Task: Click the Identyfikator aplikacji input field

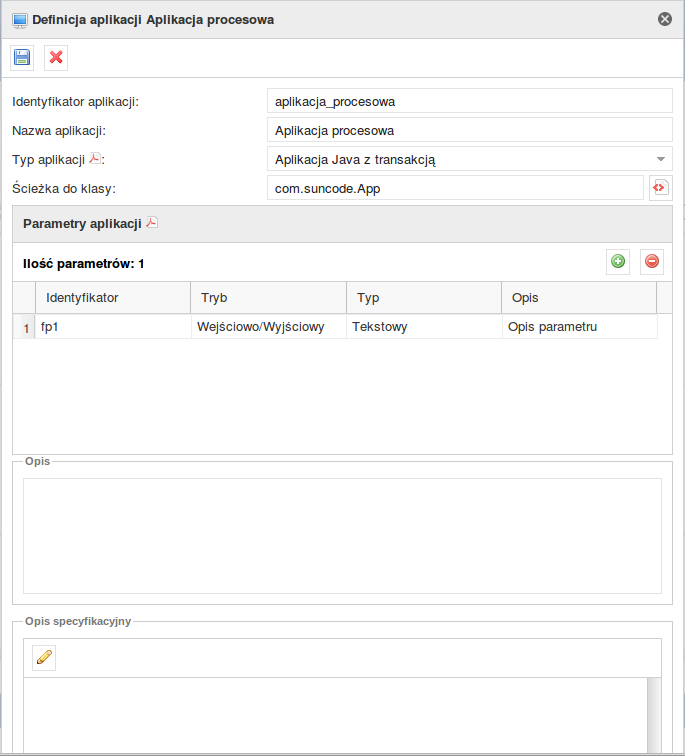Action: tap(470, 101)
